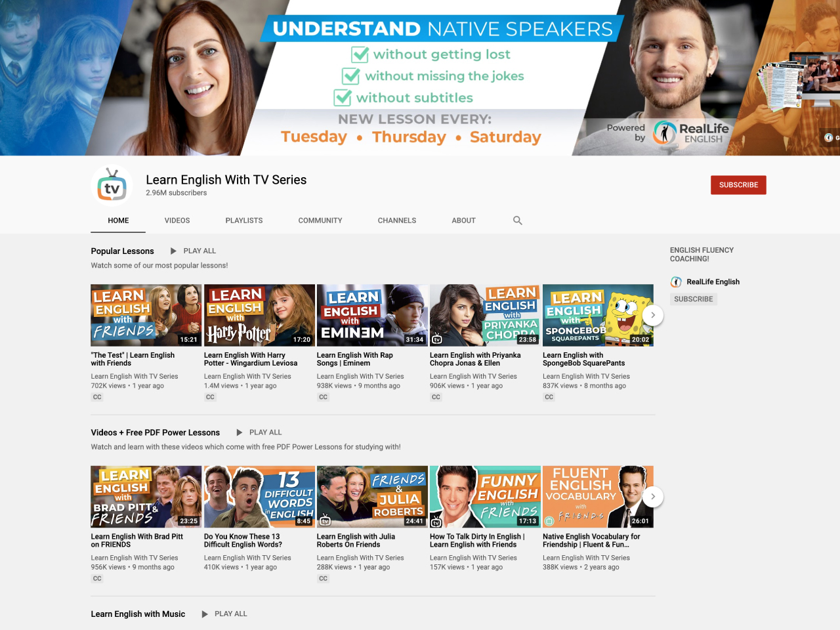This screenshot has width=840, height=630.
Task: Click "388K views · 2 years ago" text
Action: pyautogui.click(x=581, y=568)
